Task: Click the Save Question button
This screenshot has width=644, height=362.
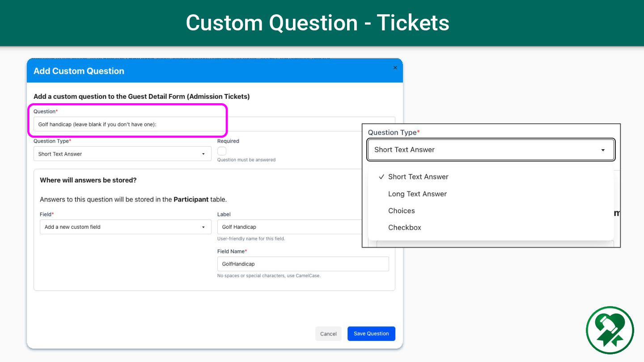Action: (371, 334)
